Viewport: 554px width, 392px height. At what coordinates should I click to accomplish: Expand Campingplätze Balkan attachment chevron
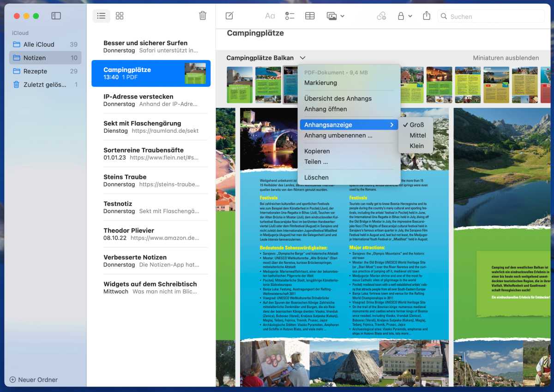[x=302, y=58]
